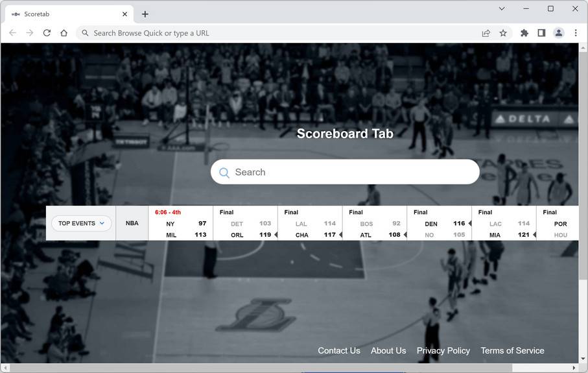Image resolution: width=588 pixels, height=373 pixels.
Task: Click the scroll up arrow of vertical scrollbar
Action: (583, 47)
